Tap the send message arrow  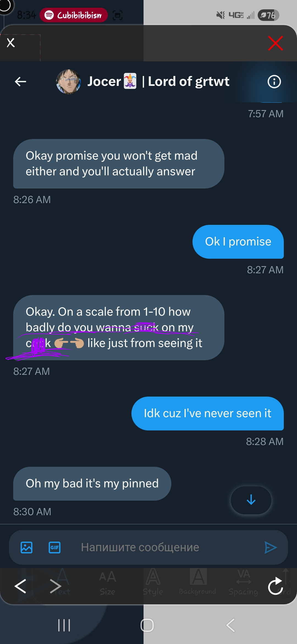point(270,547)
